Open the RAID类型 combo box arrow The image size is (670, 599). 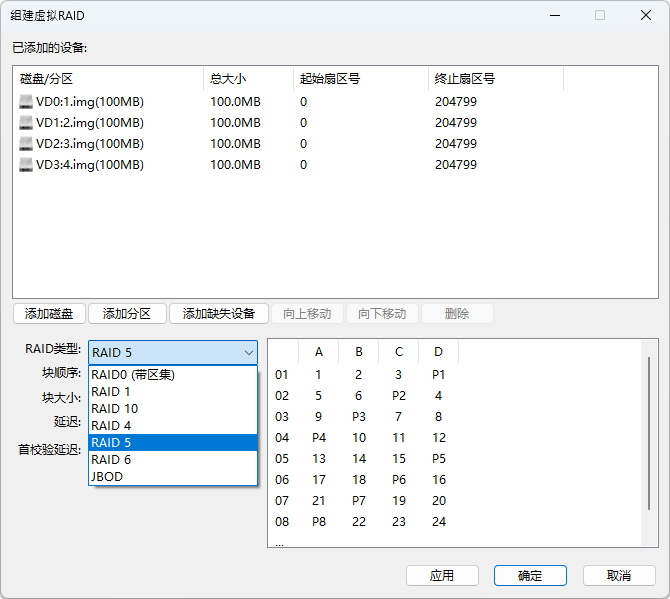click(249, 353)
